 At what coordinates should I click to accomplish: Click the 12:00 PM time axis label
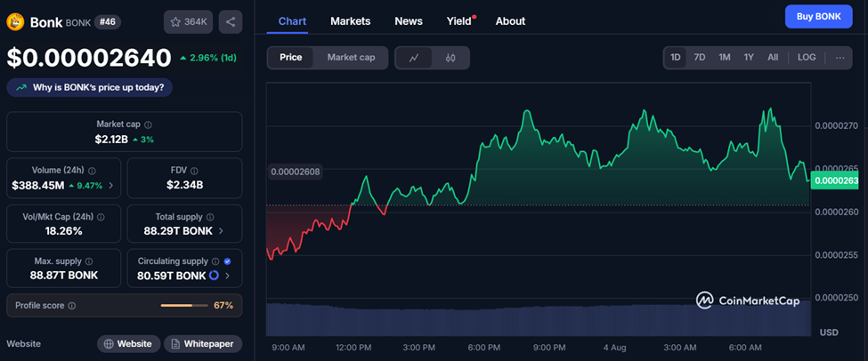pos(353,348)
